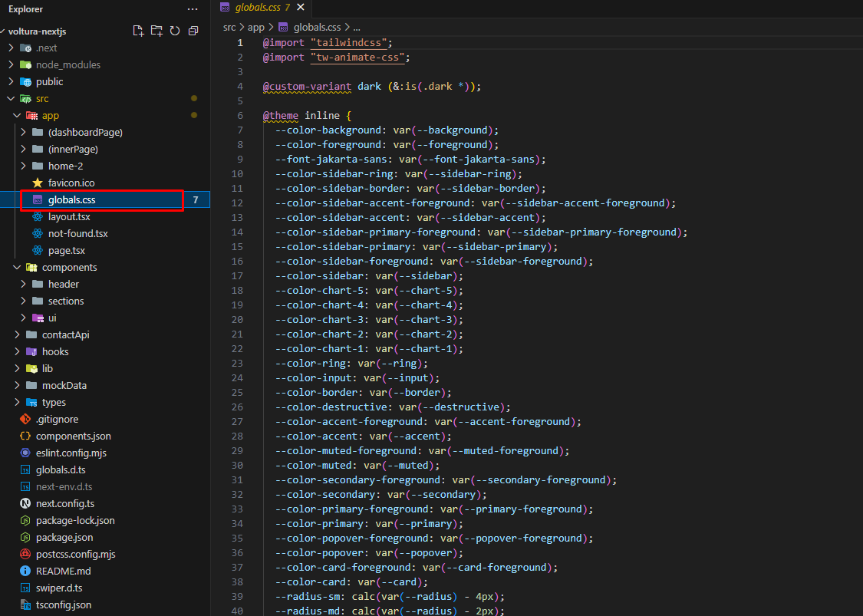Viewport: 863px width, 616px height.
Task: Expand the node_modules folder
Action: [x=68, y=64]
